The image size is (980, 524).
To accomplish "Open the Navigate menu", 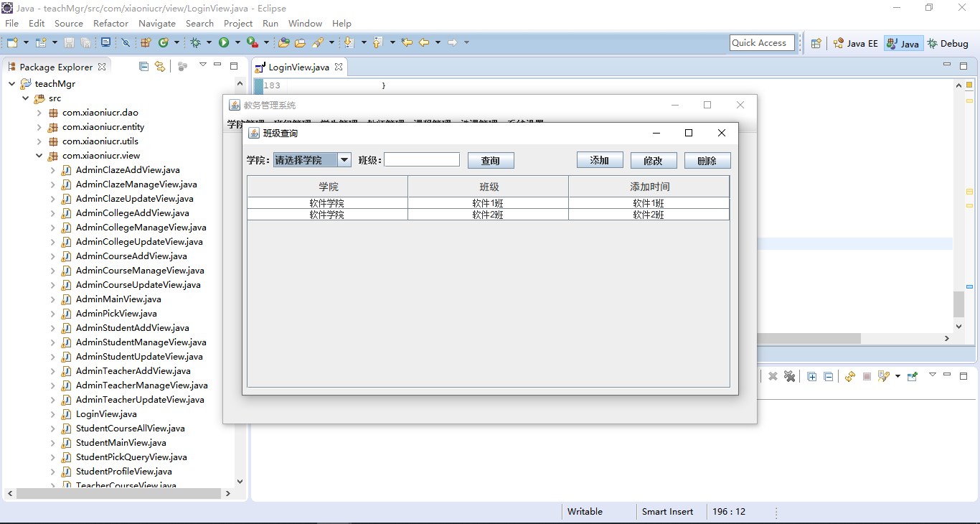I will click(x=157, y=23).
